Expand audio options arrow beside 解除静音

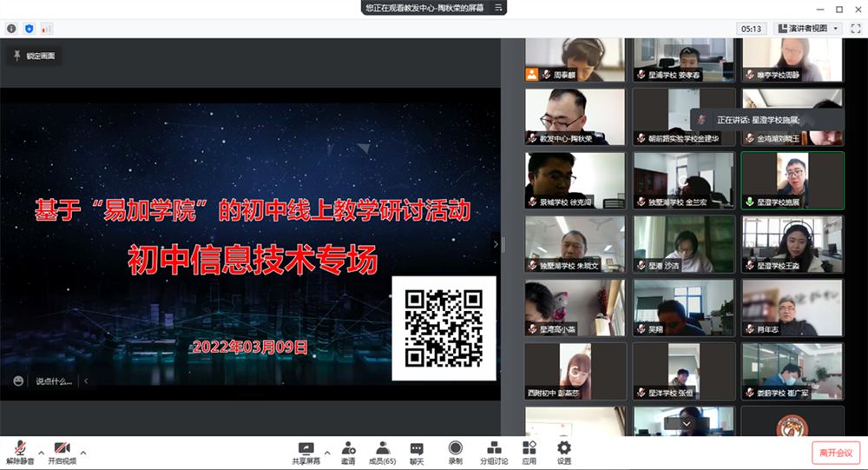click(41, 453)
